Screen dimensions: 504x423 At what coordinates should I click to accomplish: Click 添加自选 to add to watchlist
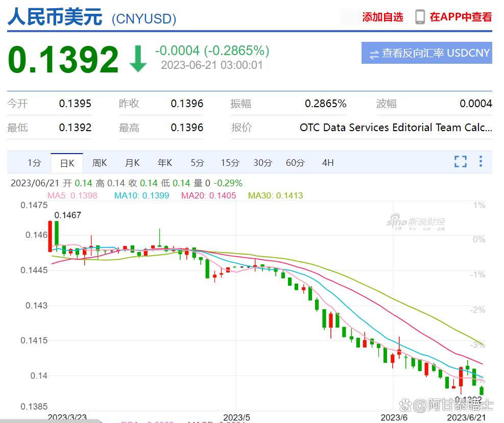[x=382, y=17]
